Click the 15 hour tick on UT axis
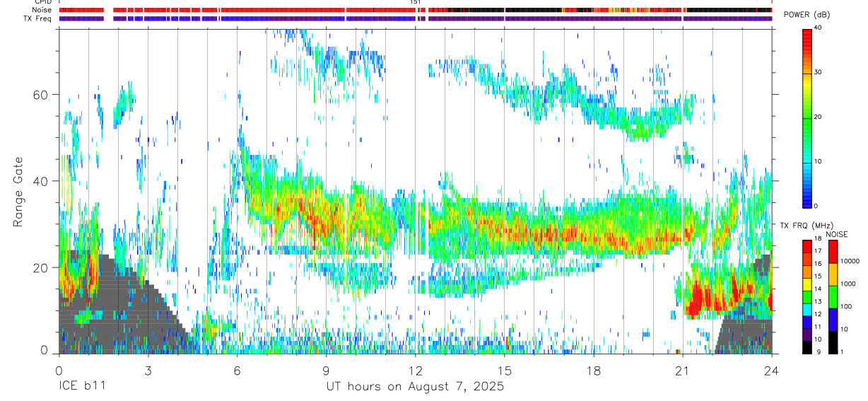The image size is (868, 401). pos(504,370)
